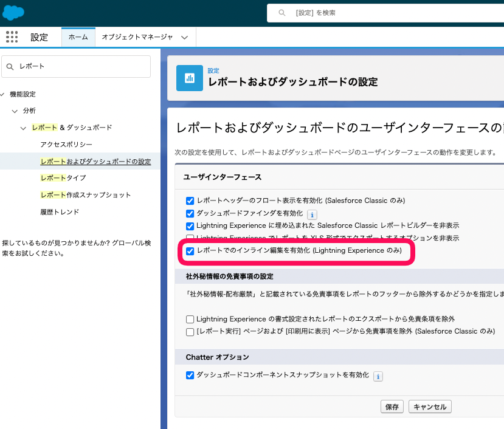Collapse the 分析 tree node
This screenshot has width=504, height=429.
[15, 111]
